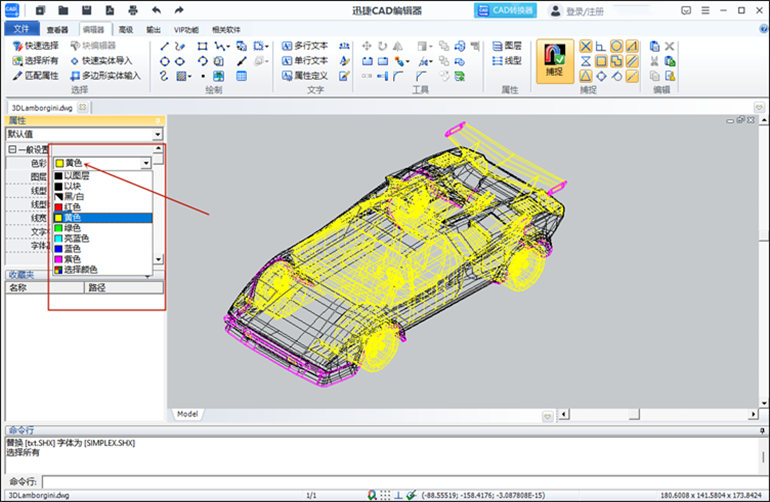Click the 线型 linetype icon

click(497, 61)
